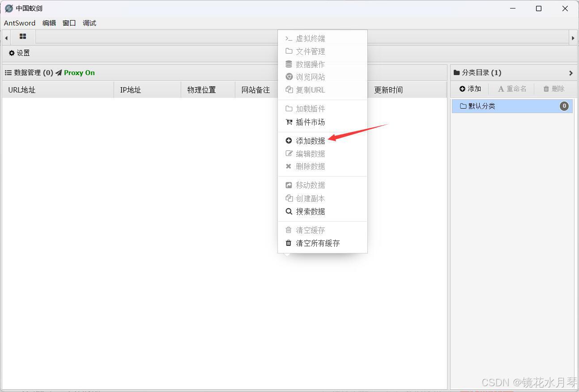Select 编辑数据 in the context menu

[323, 154]
